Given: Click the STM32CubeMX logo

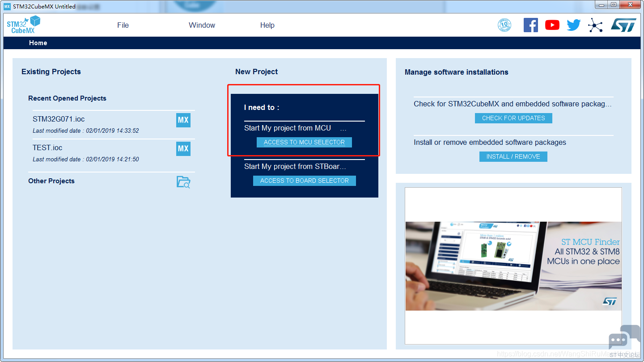Looking at the screenshot, I should 24,25.
